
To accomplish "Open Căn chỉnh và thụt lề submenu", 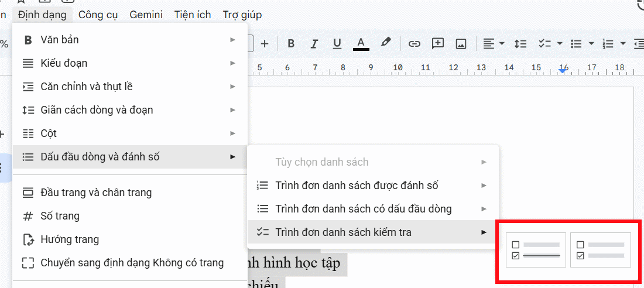I will pyautogui.click(x=130, y=87).
